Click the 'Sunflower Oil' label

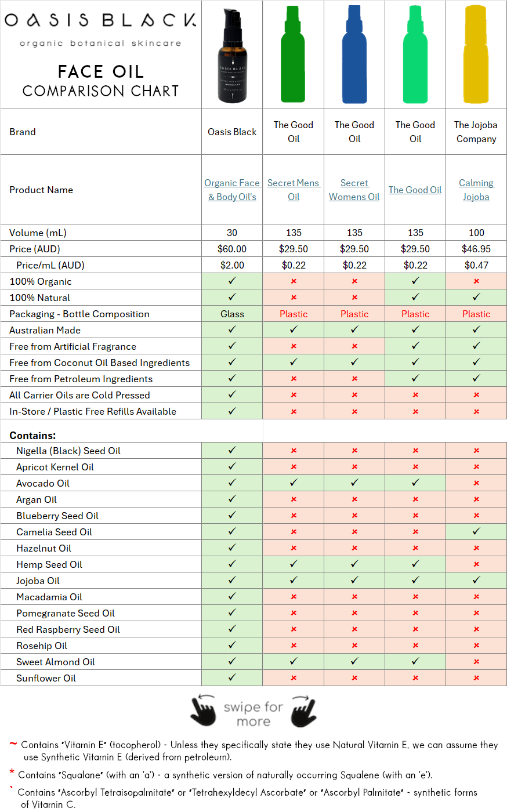coord(46,678)
